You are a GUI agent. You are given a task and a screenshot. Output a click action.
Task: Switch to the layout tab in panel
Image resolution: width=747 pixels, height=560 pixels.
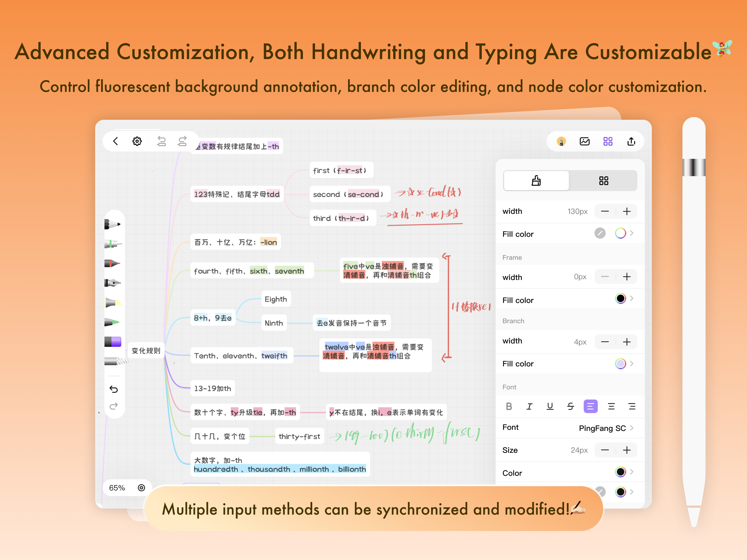[x=603, y=181]
